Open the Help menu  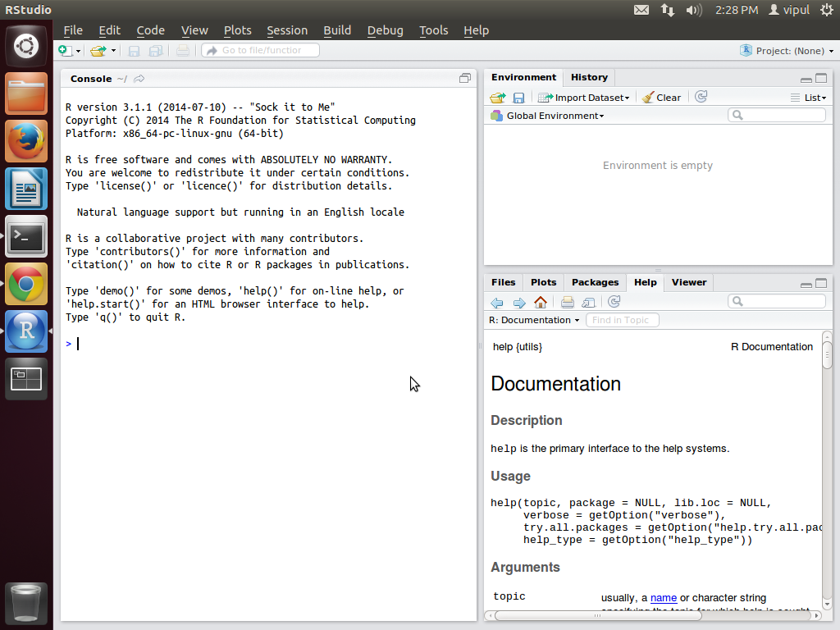point(476,30)
